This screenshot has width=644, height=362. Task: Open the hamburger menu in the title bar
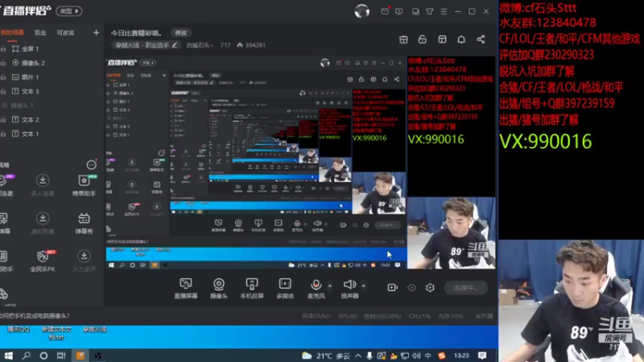pos(444,11)
